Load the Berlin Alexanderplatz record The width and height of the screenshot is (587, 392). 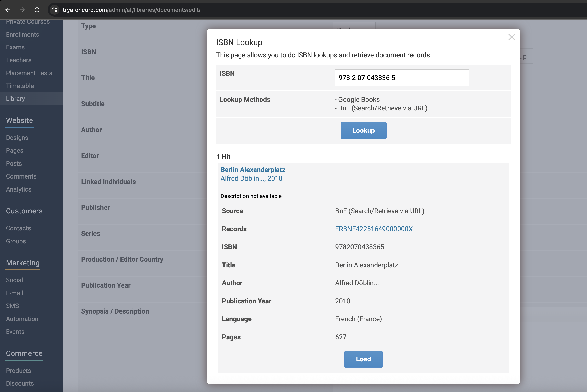pyautogui.click(x=363, y=359)
